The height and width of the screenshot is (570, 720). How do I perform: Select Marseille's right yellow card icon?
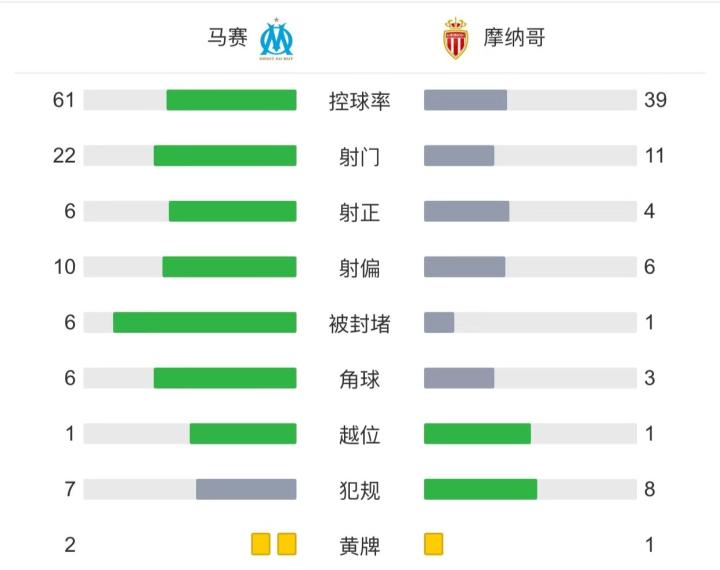tap(287, 544)
